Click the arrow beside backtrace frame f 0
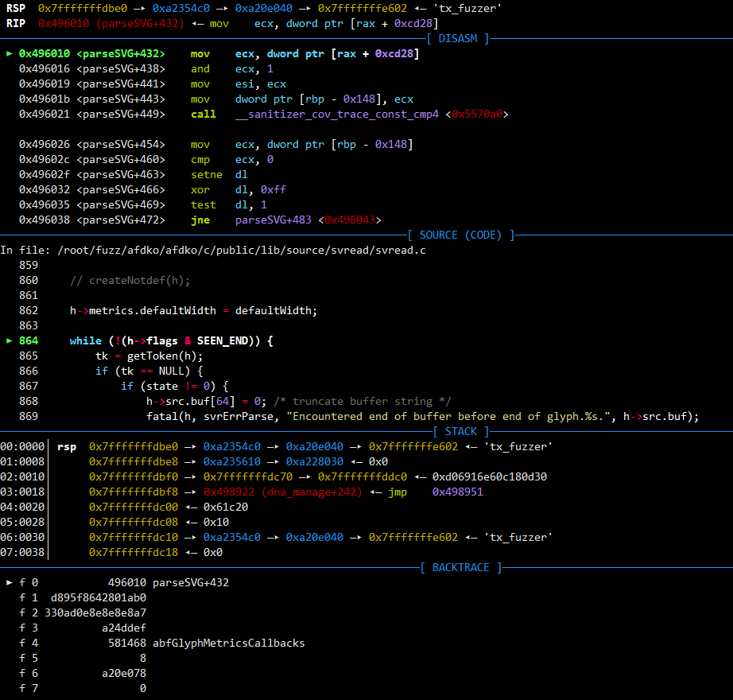This screenshot has height=700, width=733. tap(9, 582)
